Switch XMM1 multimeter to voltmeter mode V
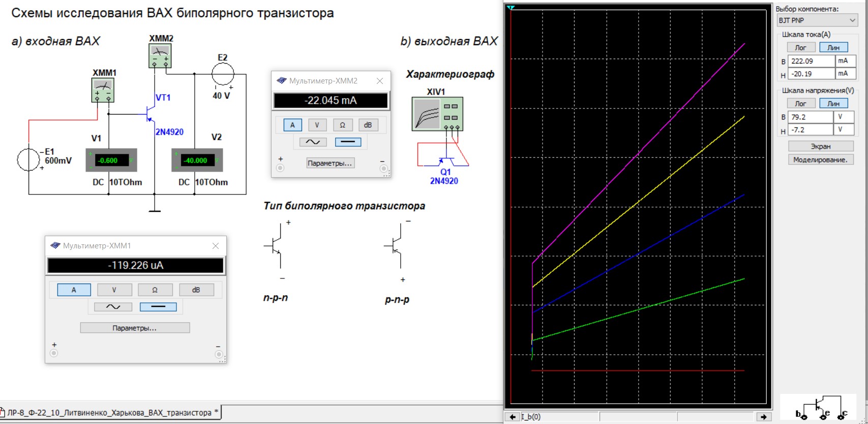Image resolution: width=868 pixels, height=424 pixels. [x=114, y=290]
